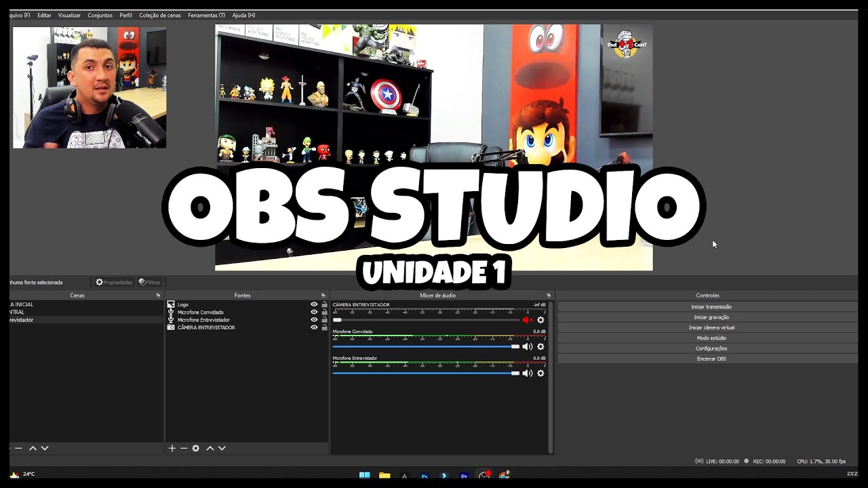Click the webcam preview thumbnail
This screenshot has height=488, width=868.
[90, 87]
